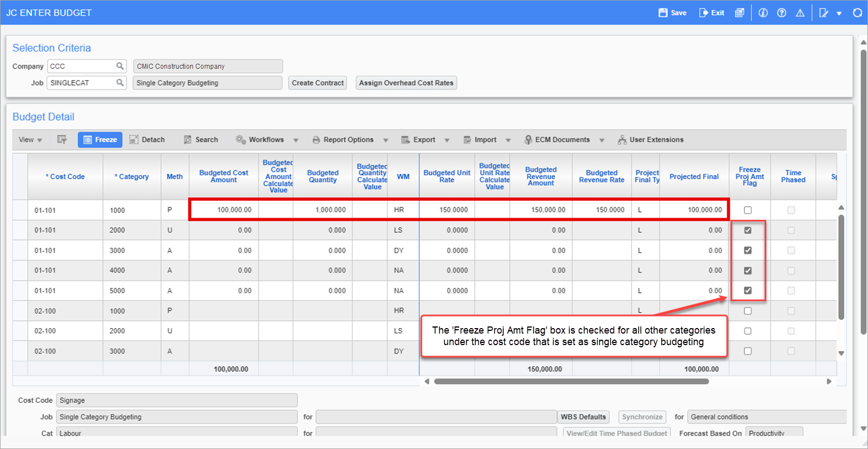Open ECM Documents toolbar item
The image size is (868, 449).
[x=557, y=140]
